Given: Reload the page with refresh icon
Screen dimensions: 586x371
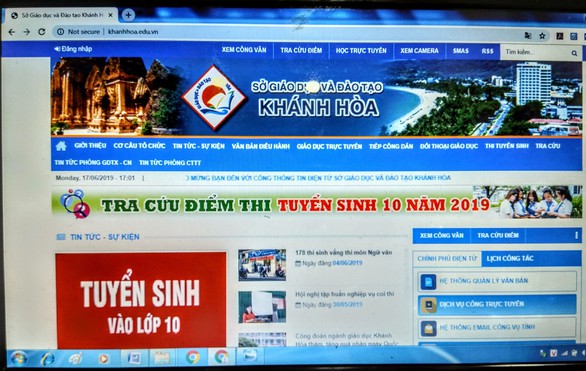Looking at the screenshot, I should (41, 32).
